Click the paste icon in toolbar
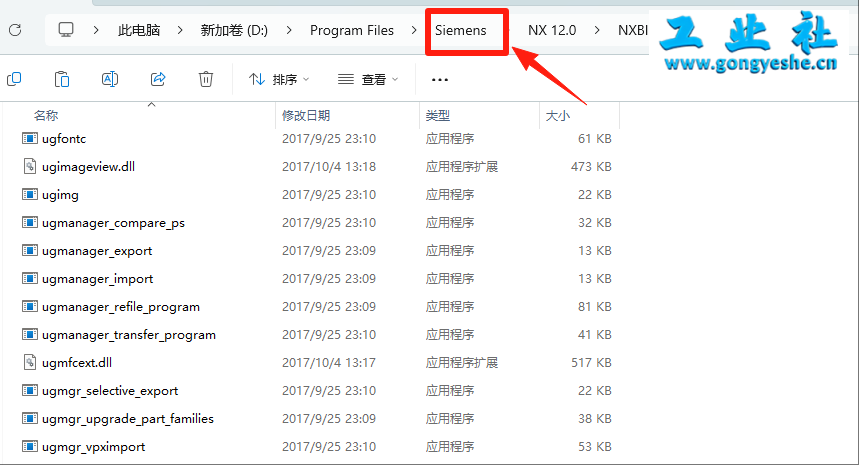 click(x=62, y=79)
